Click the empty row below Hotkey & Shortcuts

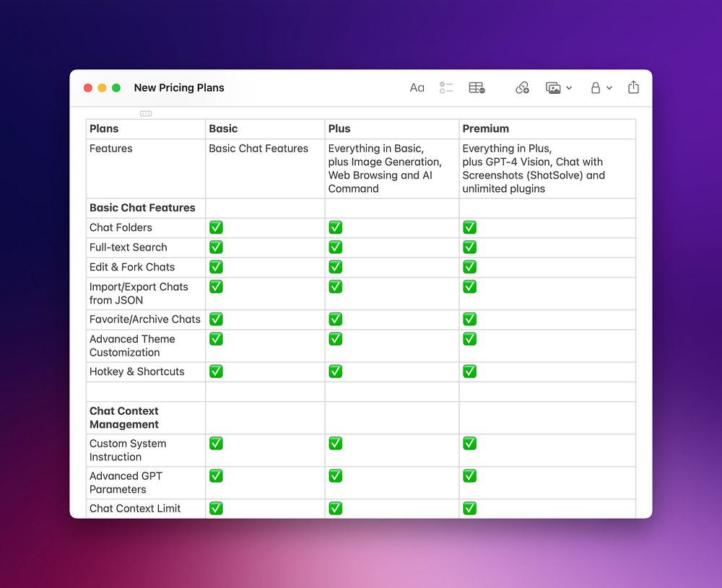[x=361, y=392]
